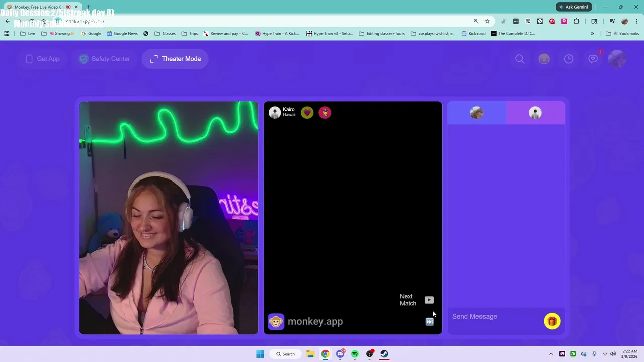Screen dimensions: 644x362
Task: Open the match history clock icon
Action: click(569, 59)
